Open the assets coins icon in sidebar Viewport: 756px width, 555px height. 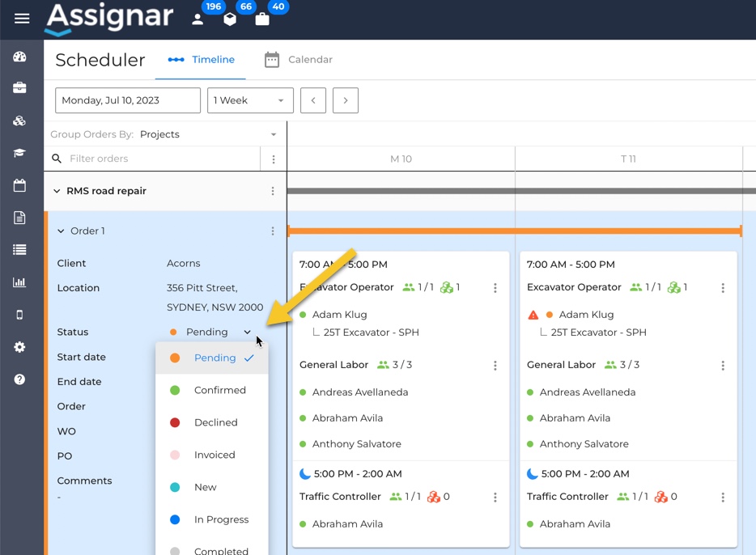tap(19, 121)
